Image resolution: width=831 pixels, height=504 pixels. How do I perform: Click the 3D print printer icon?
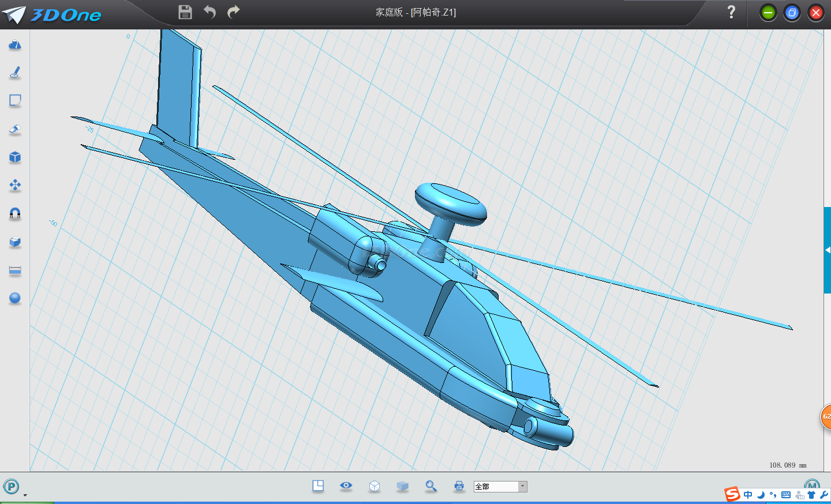[459, 486]
